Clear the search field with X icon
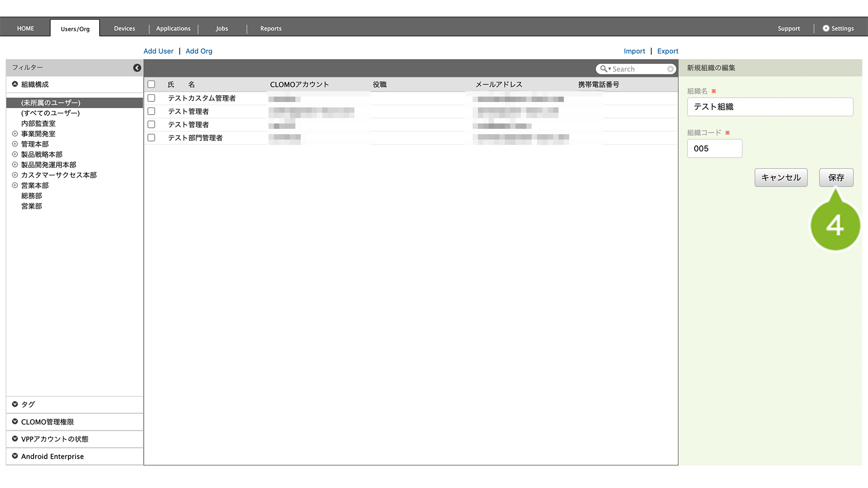 [670, 69]
